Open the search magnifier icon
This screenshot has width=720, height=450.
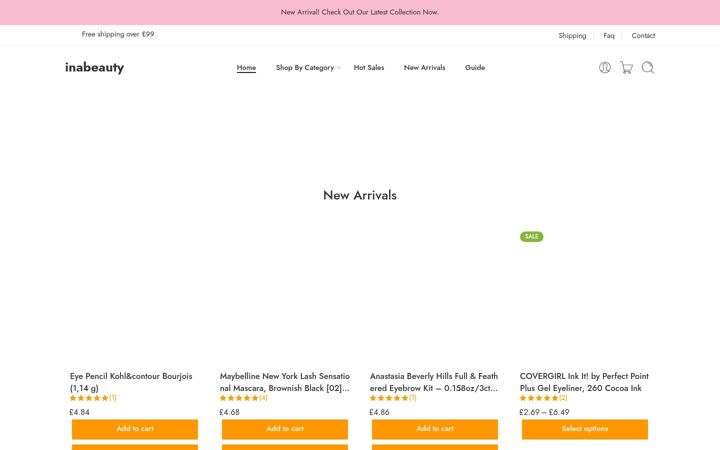(x=647, y=68)
